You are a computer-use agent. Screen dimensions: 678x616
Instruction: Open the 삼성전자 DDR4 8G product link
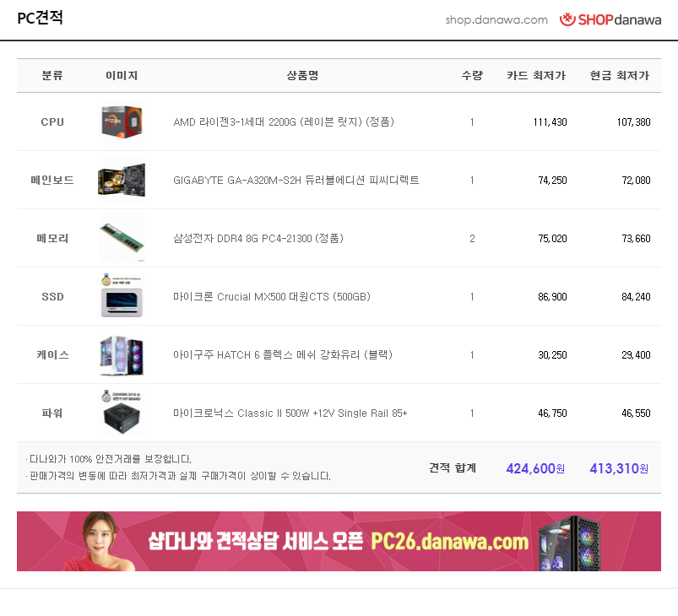[x=258, y=239]
